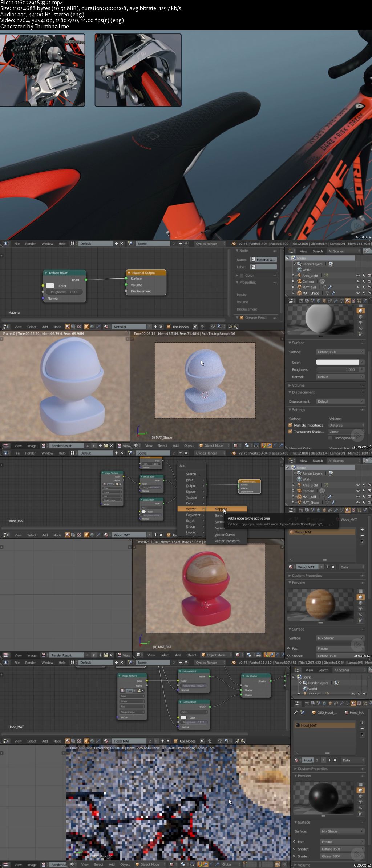Select cube preview shape beside white Diffuse sphere
Viewport: 372px width, 868px height.
(360, 317)
